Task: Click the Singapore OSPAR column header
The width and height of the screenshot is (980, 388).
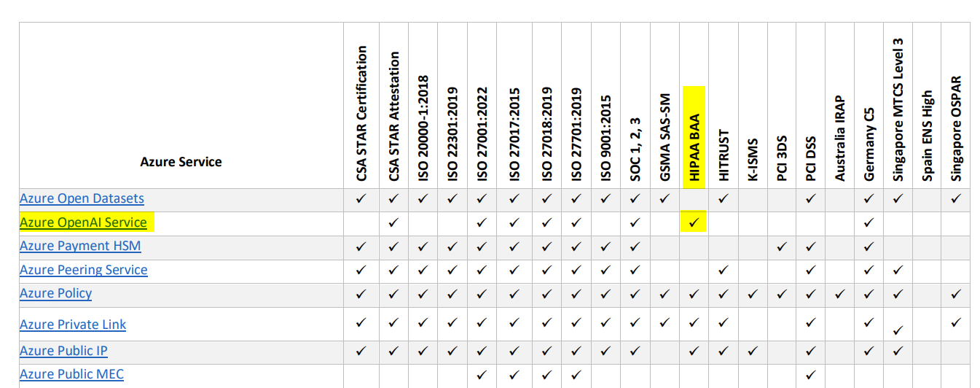Action: pos(956,129)
